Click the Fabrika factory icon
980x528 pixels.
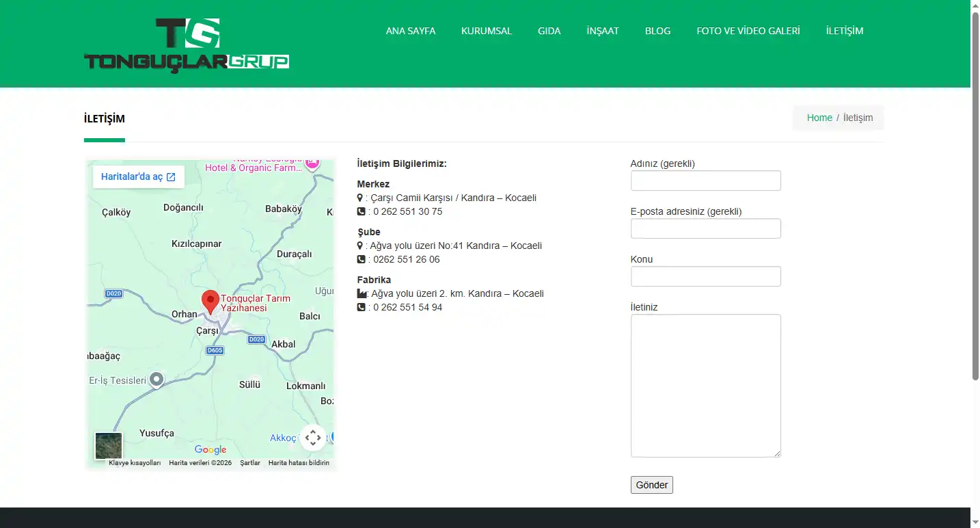point(362,293)
